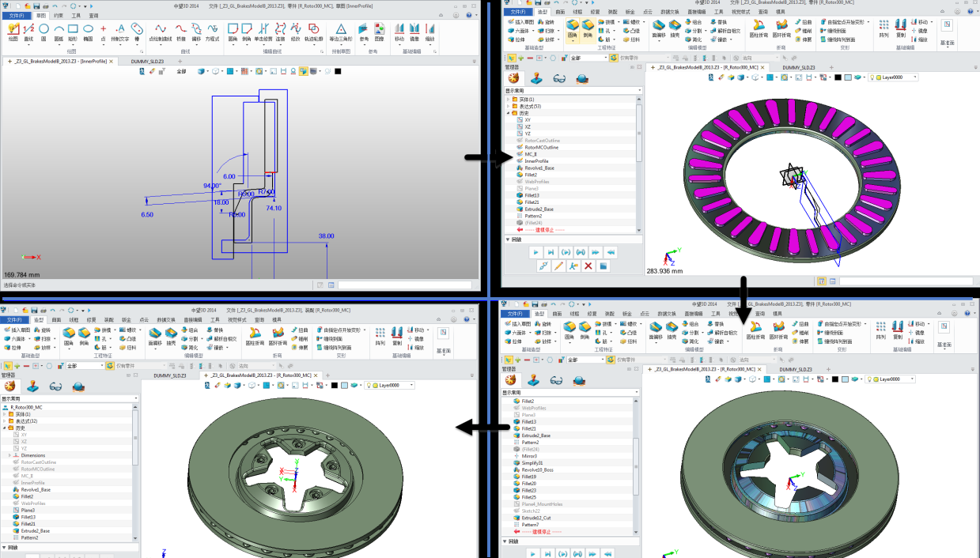The image size is (980, 558).
Task: Select Mirror3 in the history tree
Action: [529, 456]
